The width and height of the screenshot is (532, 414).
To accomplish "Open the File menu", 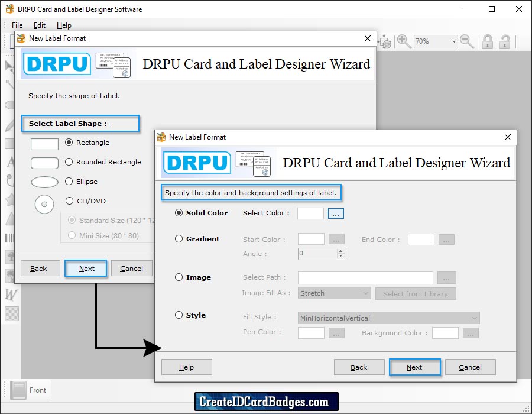I will coord(17,25).
